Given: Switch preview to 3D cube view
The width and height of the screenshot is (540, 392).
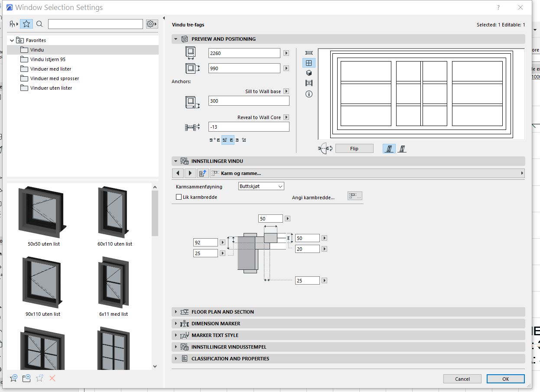Looking at the screenshot, I should (x=309, y=73).
